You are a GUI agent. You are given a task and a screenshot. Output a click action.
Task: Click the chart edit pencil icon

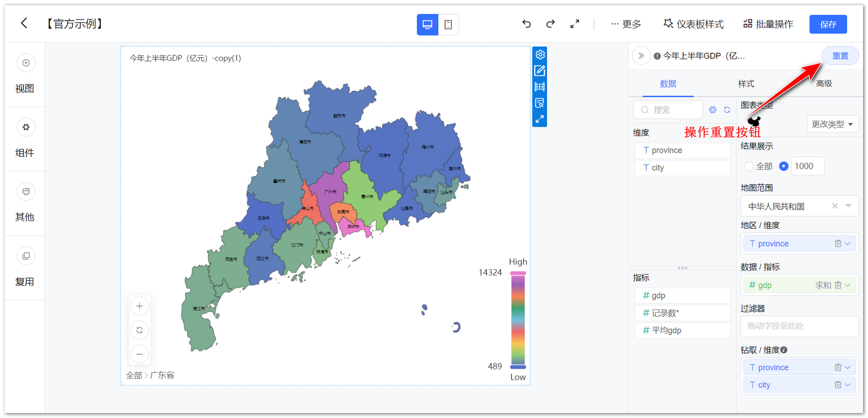[540, 71]
